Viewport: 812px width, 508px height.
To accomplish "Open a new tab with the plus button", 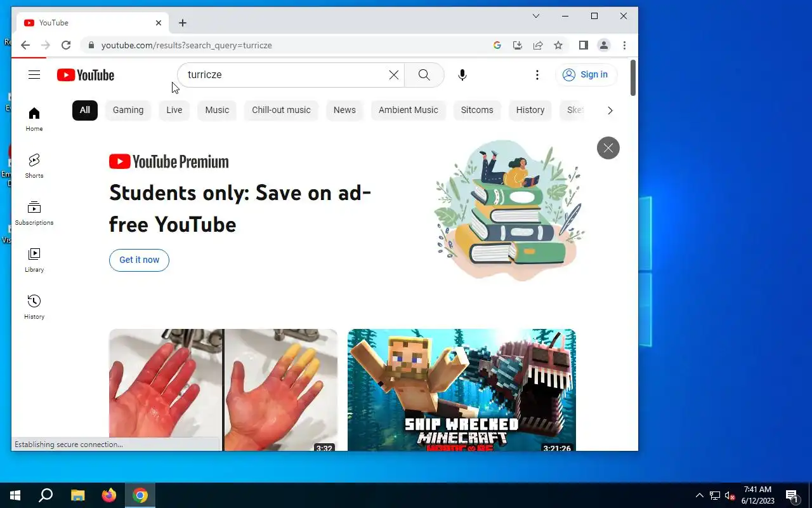I will pyautogui.click(x=183, y=23).
